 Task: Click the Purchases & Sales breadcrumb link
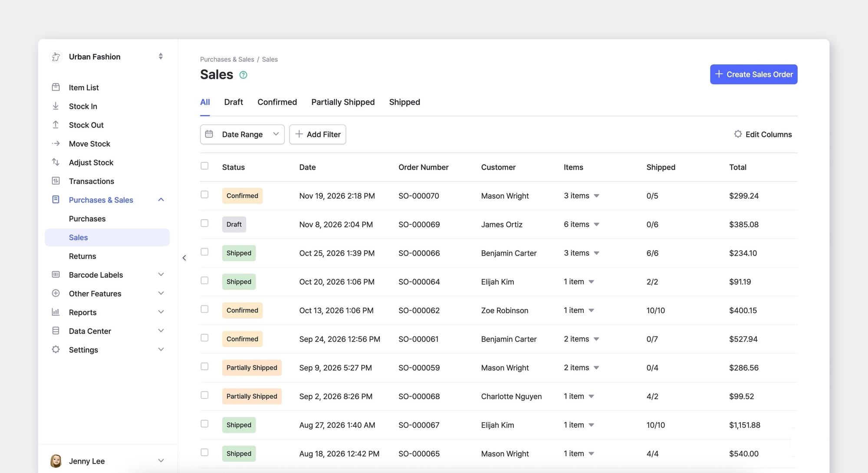point(227,59)
